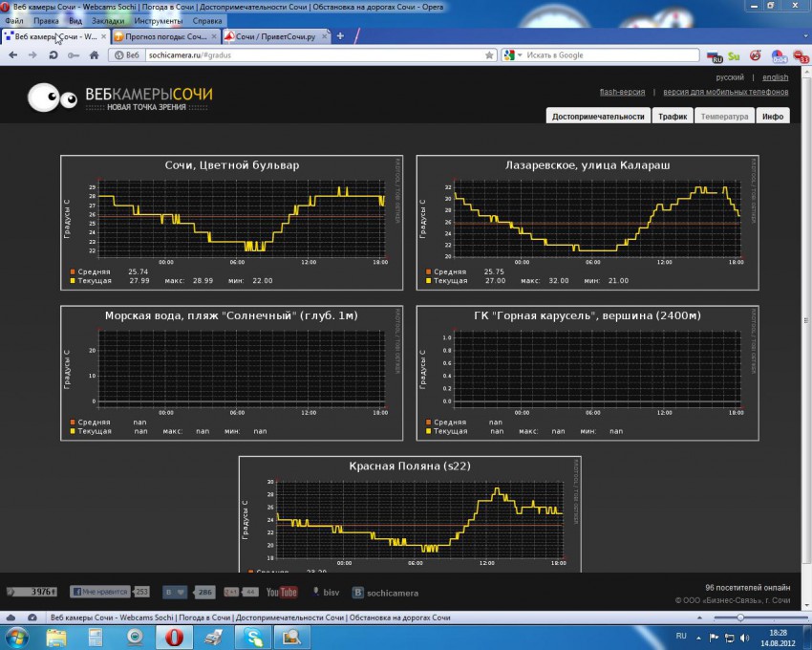Screen dimensions: 812x650
Task: Open the YouTube link in footer
Action: 281,593
